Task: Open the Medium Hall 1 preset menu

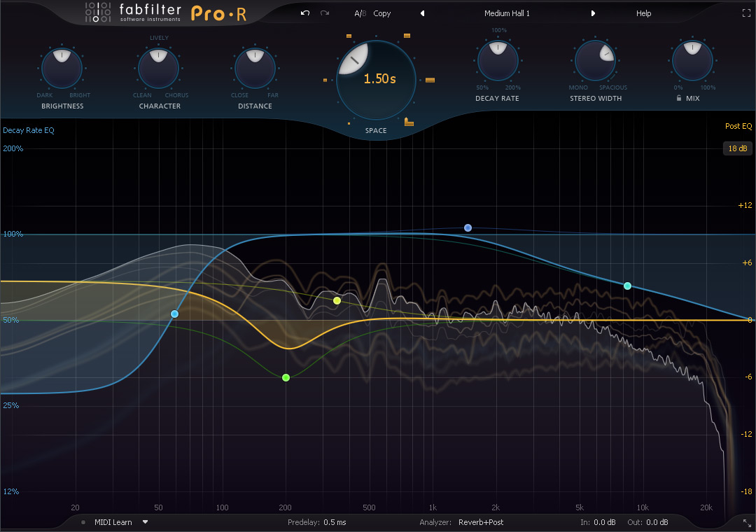Action: [x=507, y=13]
